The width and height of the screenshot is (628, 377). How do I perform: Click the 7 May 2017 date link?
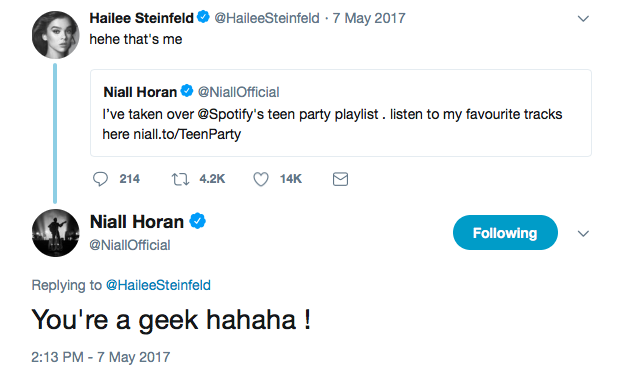coord(369,18)
